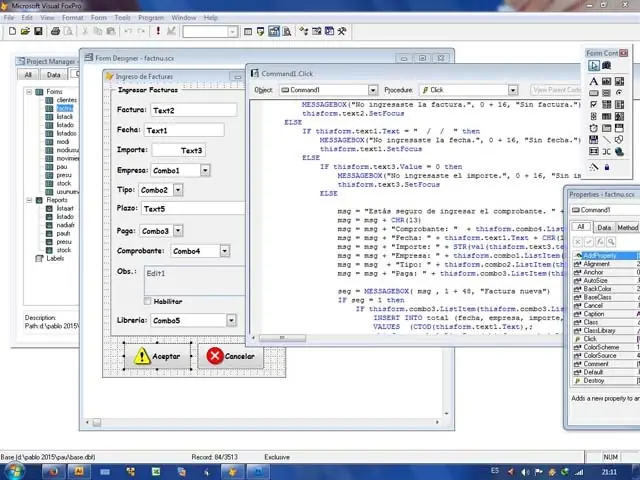
Task: Switch to the Data tab in Project Manager
Action: tap(53, 75)
